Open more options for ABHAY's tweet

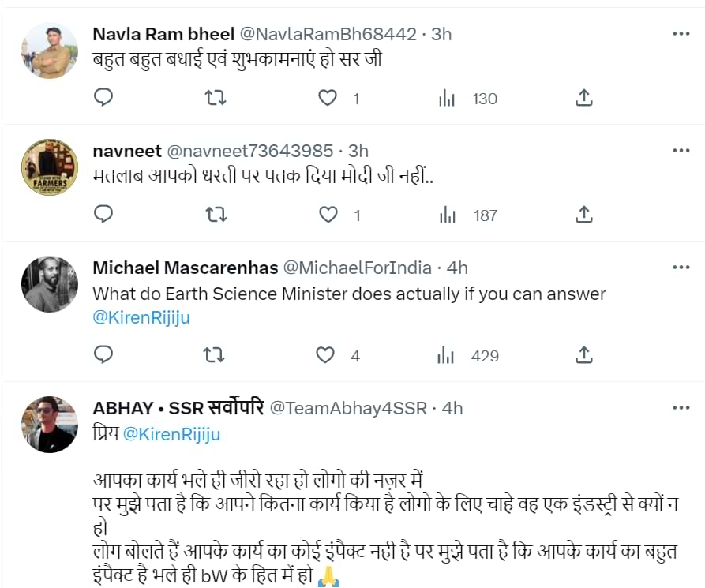[x=681, y=408]
